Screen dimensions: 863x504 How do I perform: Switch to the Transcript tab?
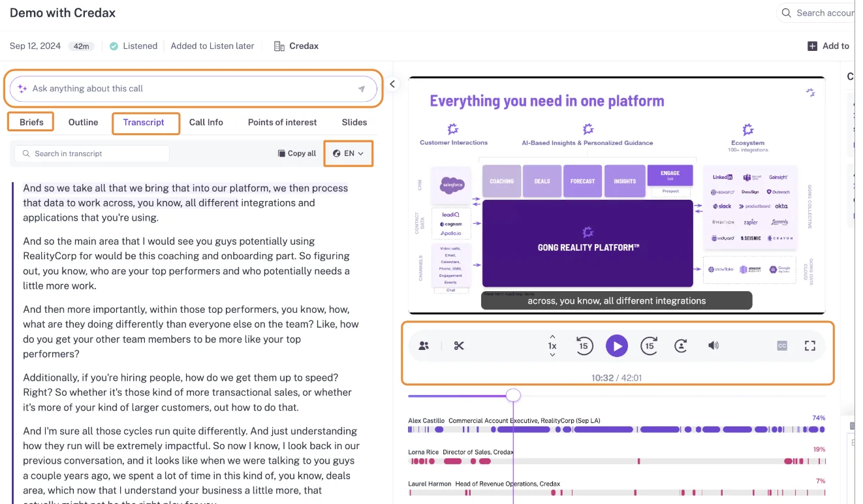[x=144, y=122]
